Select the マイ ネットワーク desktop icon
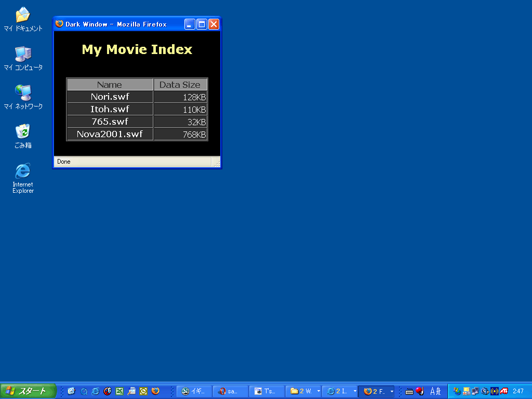The image size is (532, 399). coord(23,93)
